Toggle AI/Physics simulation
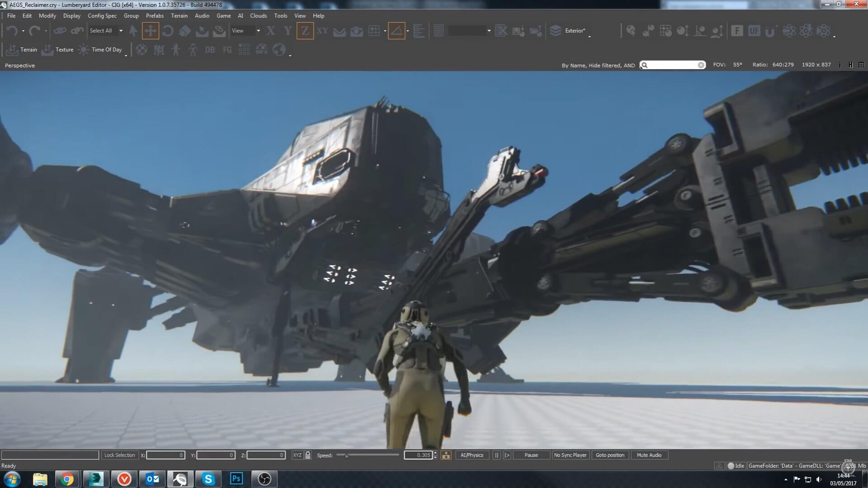Image resolution: width=868 pixels, height=488 pixels. click(x=472, y=455)
